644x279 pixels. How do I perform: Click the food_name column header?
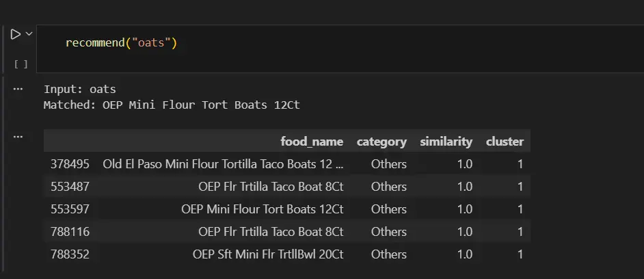pyautogui.click(x=311, y=142)
